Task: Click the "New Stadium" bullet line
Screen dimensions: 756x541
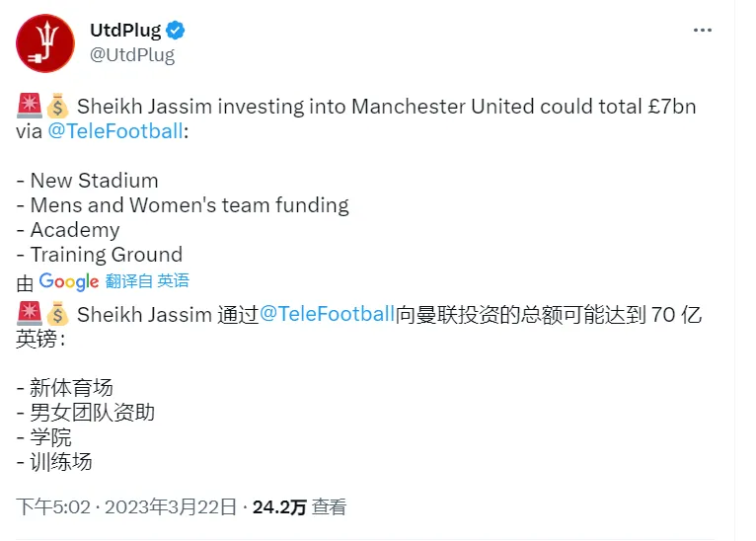Action: tap(87, 181)
